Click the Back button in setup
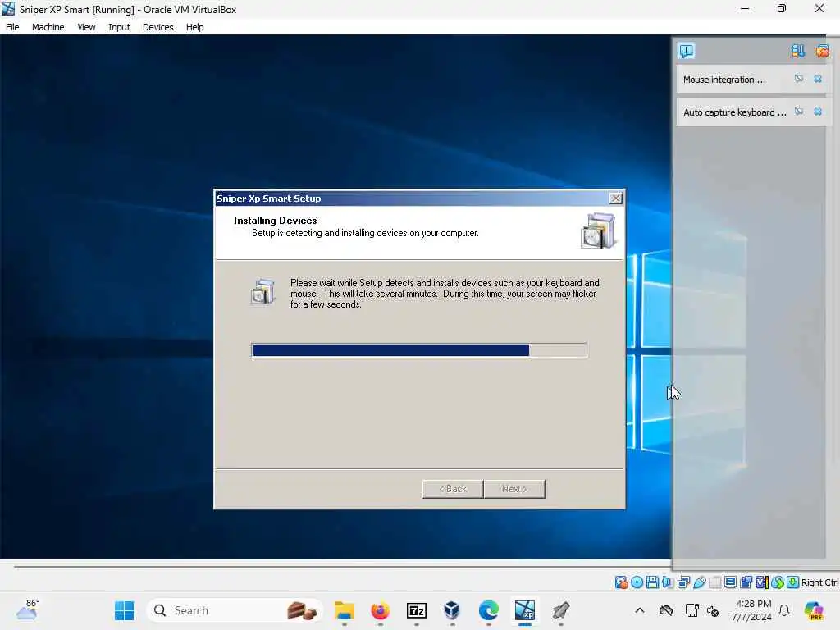 coord(453,489)
